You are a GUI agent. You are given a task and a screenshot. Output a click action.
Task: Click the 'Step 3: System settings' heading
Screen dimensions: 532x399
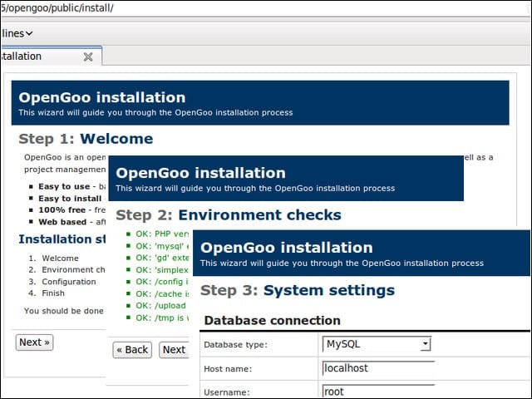click(298, 290)
